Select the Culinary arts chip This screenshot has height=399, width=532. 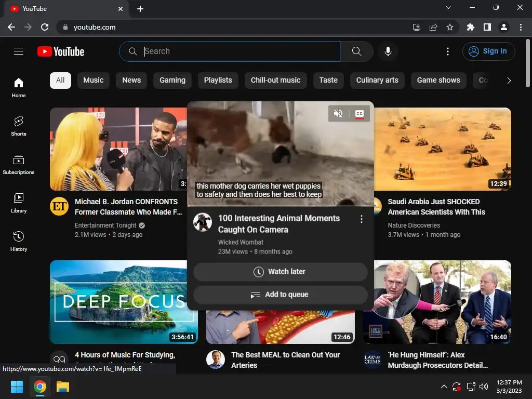click(x=377, y=81)
